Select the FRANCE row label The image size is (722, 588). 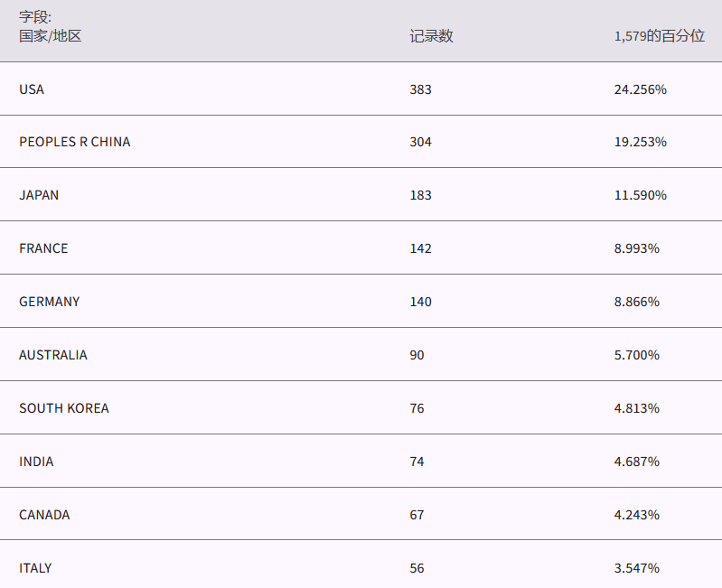[x=43, y=248]
